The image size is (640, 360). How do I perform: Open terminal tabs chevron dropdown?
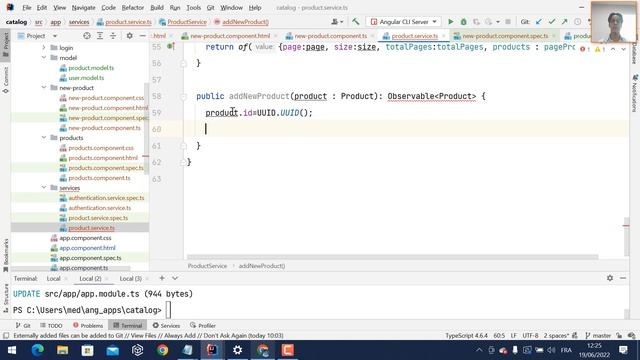coord(175,278)
